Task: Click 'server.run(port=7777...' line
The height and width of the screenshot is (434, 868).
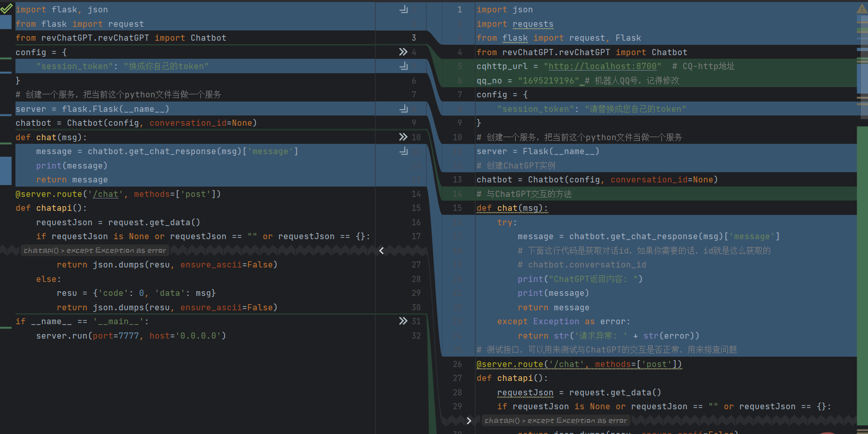Action: 131,336
